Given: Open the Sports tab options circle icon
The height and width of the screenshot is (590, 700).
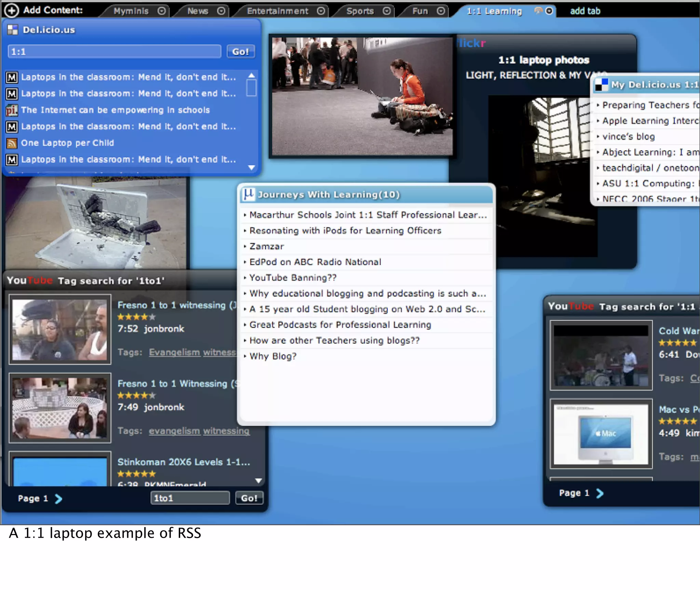Looking at the screenshot, I should point(387,11).
